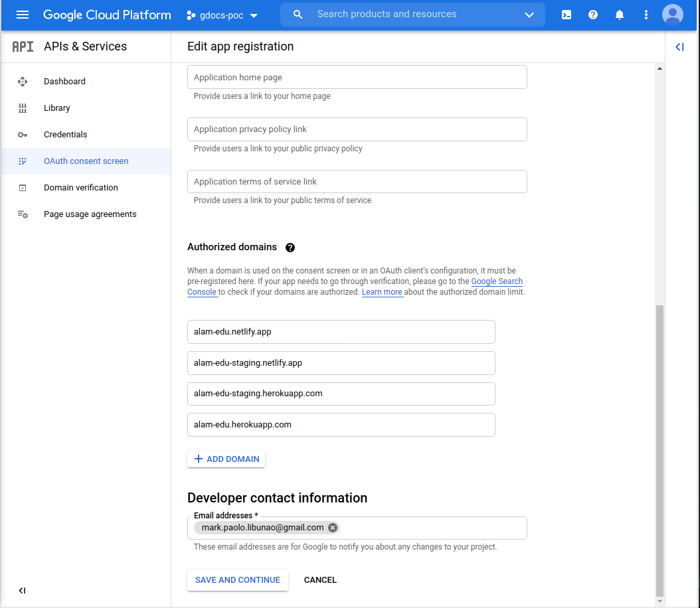Click the vertical scrollbar thumb

point(659,451)
